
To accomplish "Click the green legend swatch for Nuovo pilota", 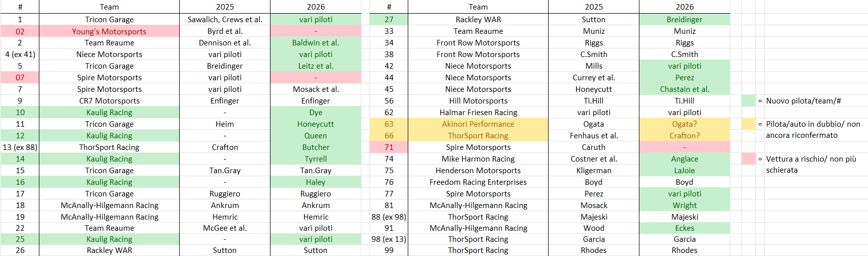I will (x=748, y=100).
